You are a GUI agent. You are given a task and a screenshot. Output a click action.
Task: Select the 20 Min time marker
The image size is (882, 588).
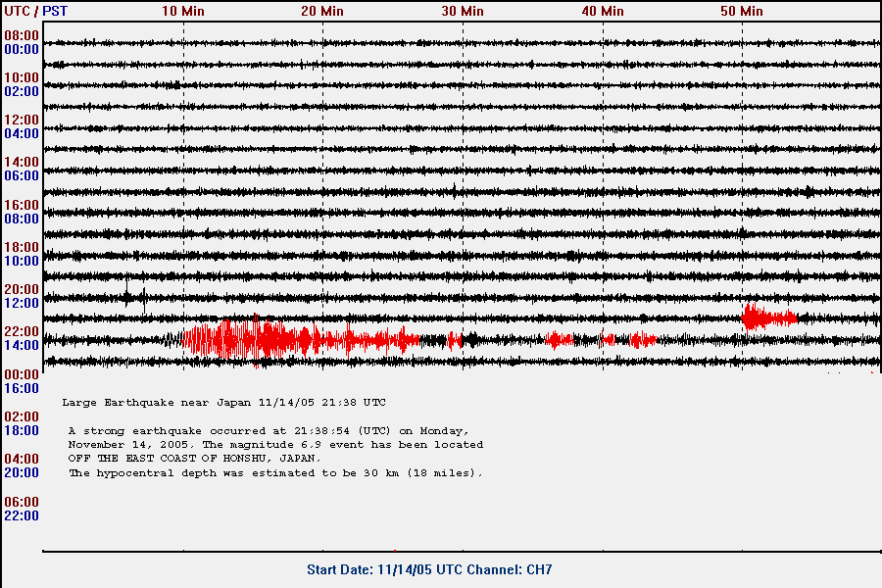tap(322, 11)
